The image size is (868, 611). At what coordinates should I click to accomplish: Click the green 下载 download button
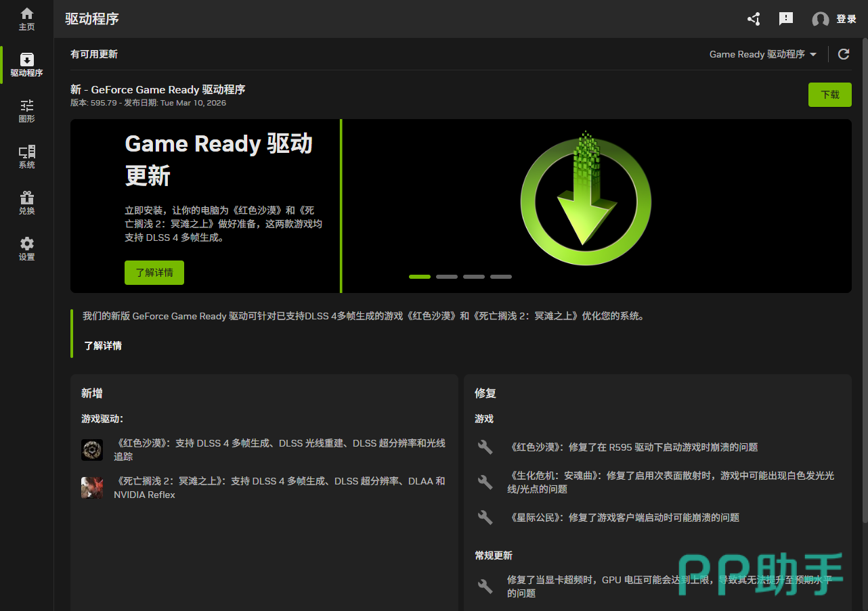(829, 95)
